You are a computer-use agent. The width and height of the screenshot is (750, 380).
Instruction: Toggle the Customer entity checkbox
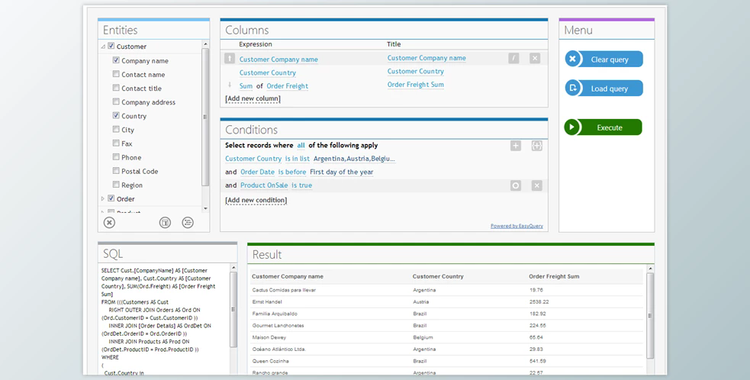111,46
